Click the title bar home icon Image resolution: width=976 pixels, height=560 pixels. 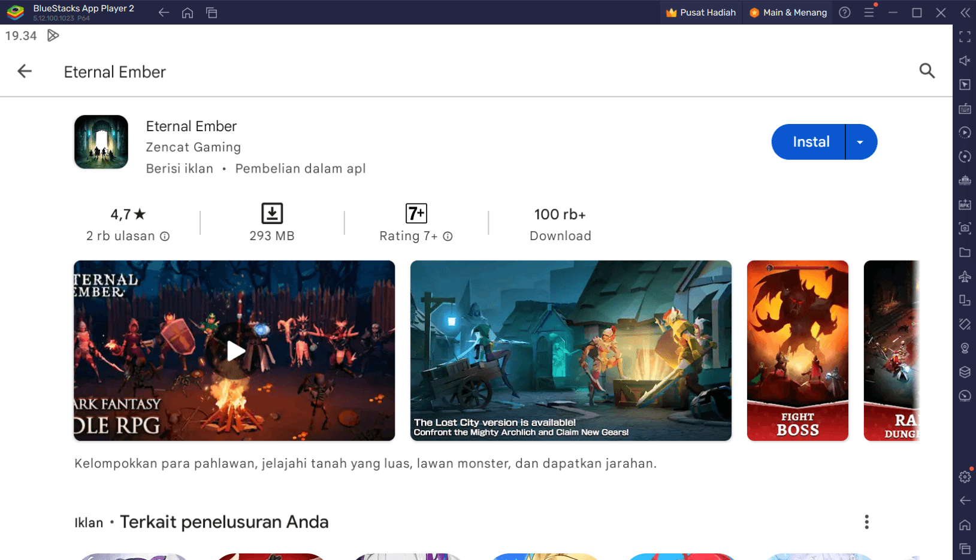(x=188, y=13)
